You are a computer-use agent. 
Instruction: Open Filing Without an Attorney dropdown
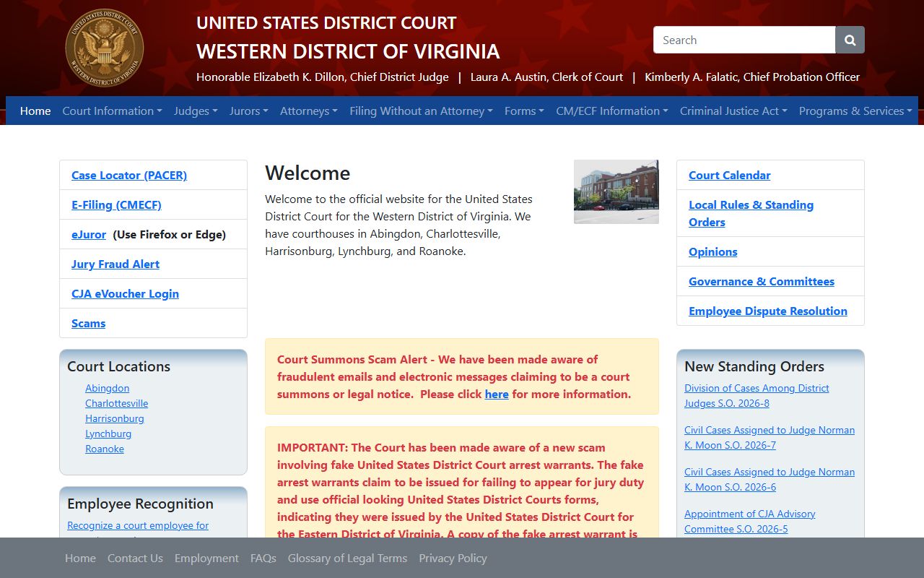tap(421, 111)
